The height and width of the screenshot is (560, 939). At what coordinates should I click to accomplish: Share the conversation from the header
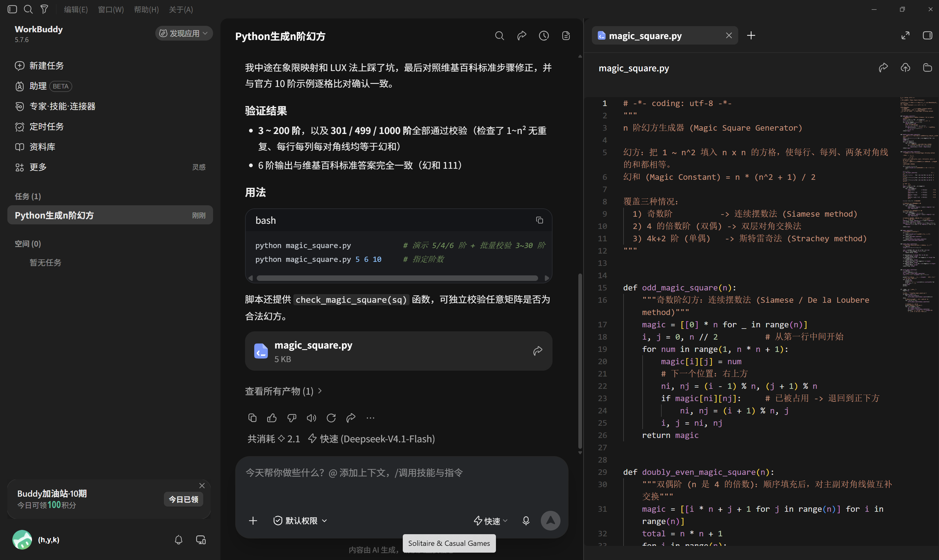[521, 36]
